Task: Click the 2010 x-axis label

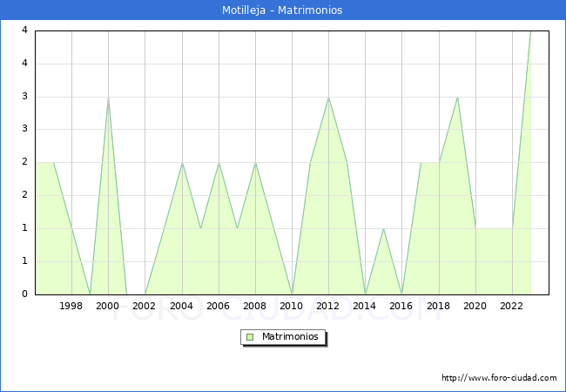Action: tap(292, 306)
